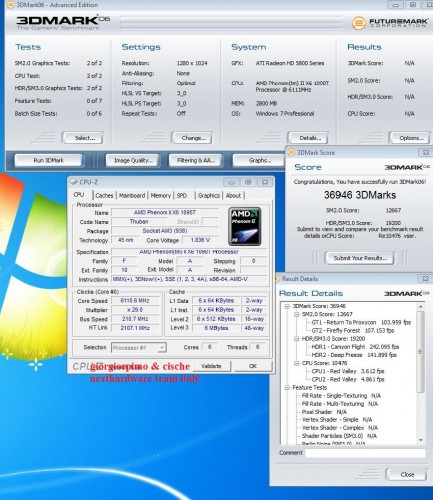Click the Validate button in CPU-Z
433x500 pixels.
click(x=211, y=366)
